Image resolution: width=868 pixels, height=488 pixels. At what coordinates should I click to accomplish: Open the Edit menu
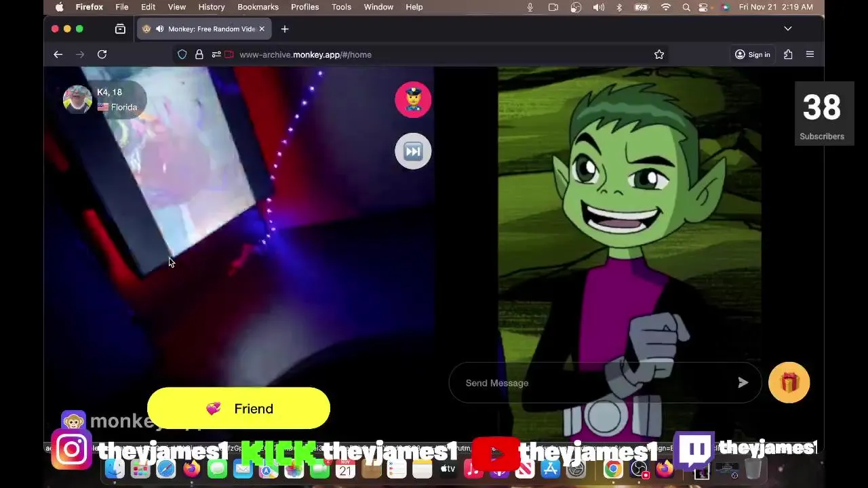click(x=148, y=7)
